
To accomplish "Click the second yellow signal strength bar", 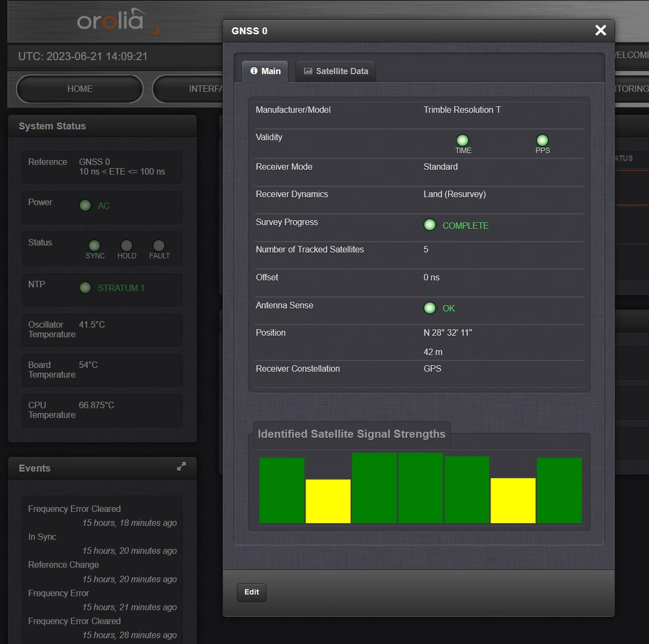I will [513, 500].
